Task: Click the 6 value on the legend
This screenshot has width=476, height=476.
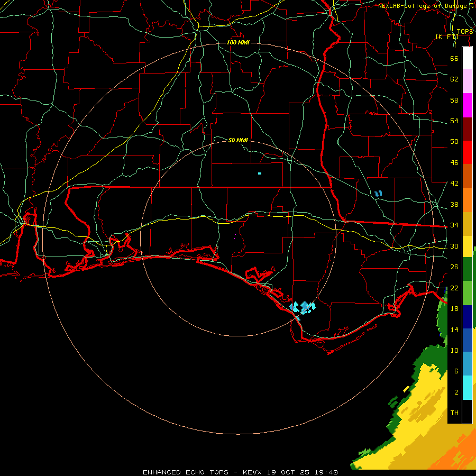Action: point(456,371)
